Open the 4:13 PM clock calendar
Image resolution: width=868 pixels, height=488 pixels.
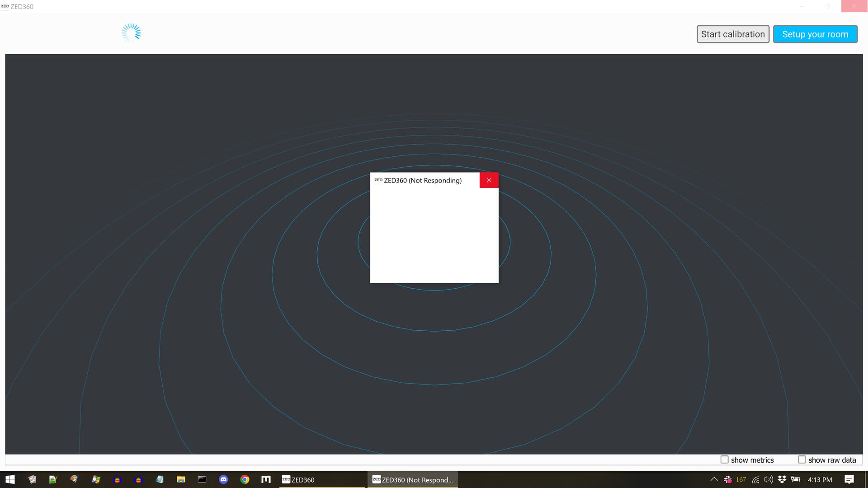tap(820, 479)
